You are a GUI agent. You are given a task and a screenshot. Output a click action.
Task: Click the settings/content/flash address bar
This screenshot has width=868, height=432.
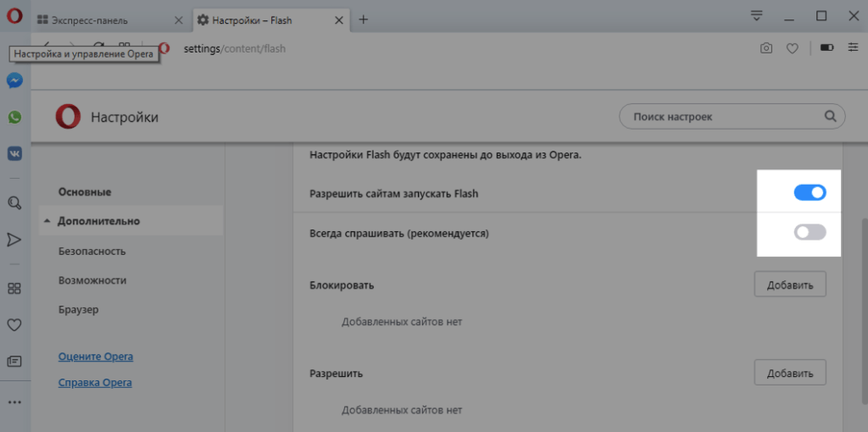click(x=234, y=48)
